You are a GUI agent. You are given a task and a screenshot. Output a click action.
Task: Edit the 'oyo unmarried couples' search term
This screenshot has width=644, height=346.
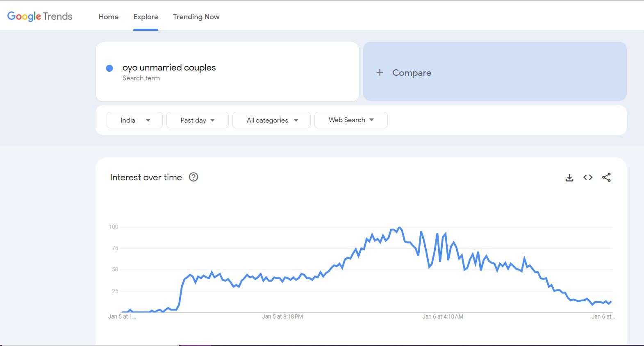[x=169, y=68]
